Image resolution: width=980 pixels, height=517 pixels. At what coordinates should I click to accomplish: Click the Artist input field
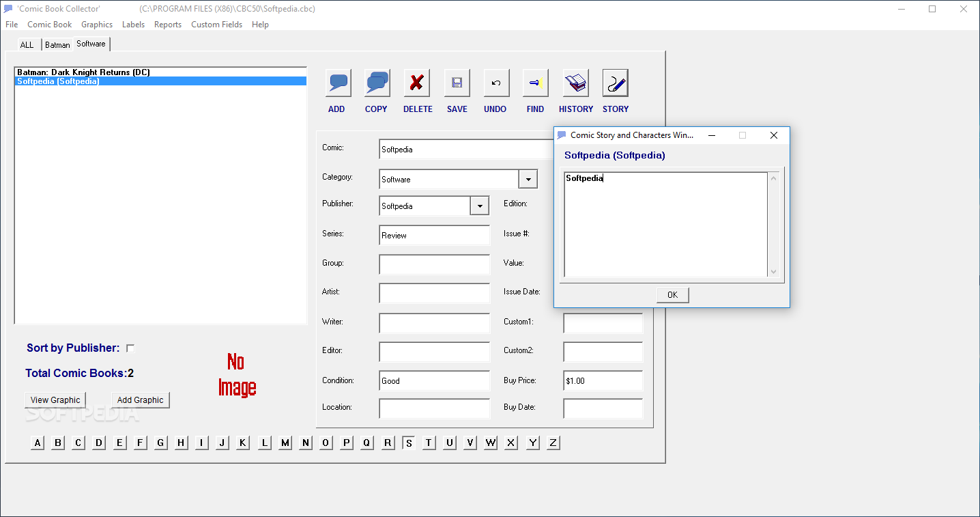pos(435,294)
